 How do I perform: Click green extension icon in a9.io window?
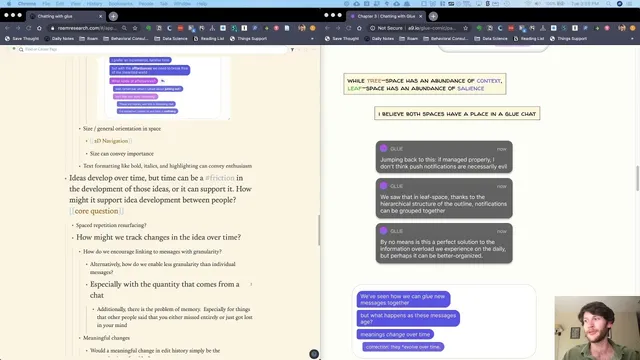tap(479, 28)
